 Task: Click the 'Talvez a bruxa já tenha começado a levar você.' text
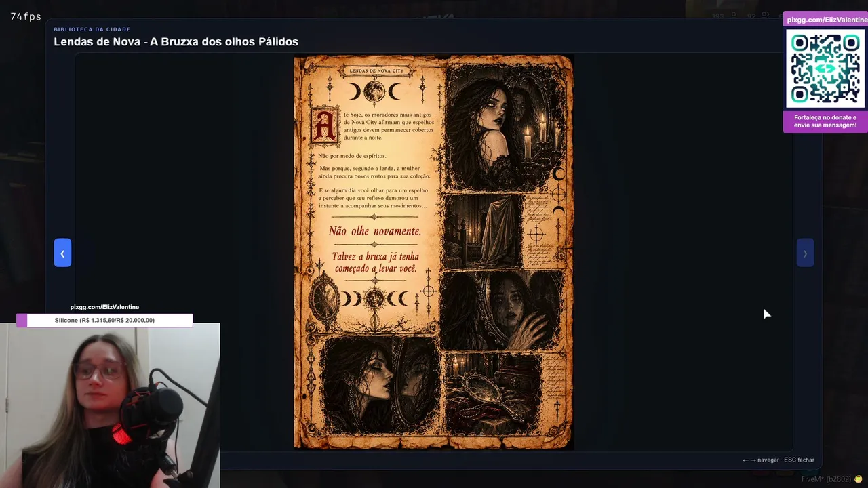375,263
